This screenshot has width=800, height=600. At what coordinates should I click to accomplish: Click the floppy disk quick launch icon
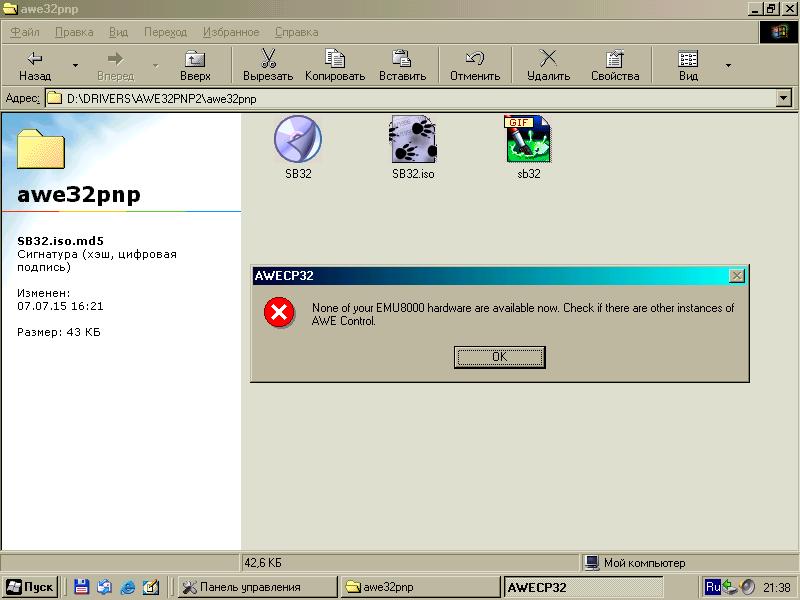81,587
